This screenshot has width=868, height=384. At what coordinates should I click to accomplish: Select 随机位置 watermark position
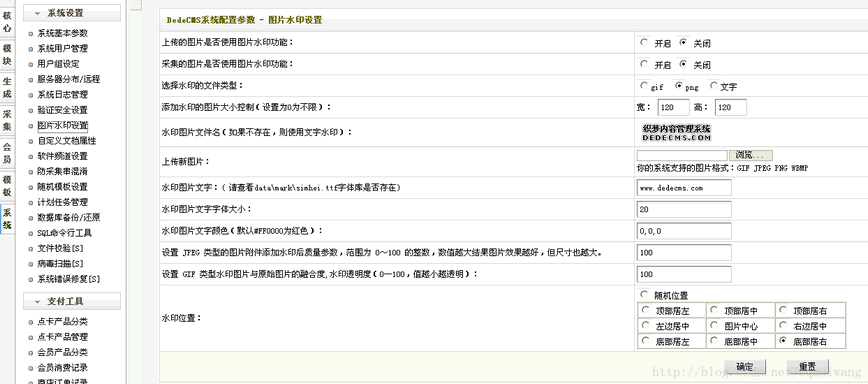643,294
